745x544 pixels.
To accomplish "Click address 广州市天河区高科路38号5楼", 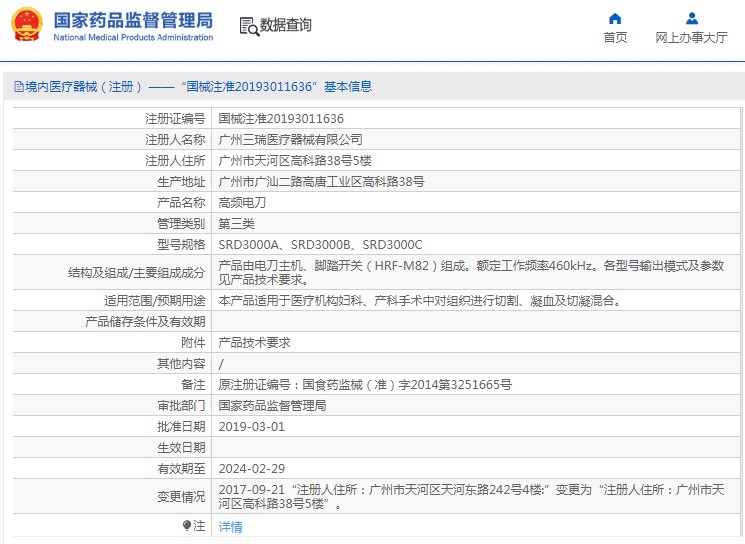I will [x=295, y=161].
